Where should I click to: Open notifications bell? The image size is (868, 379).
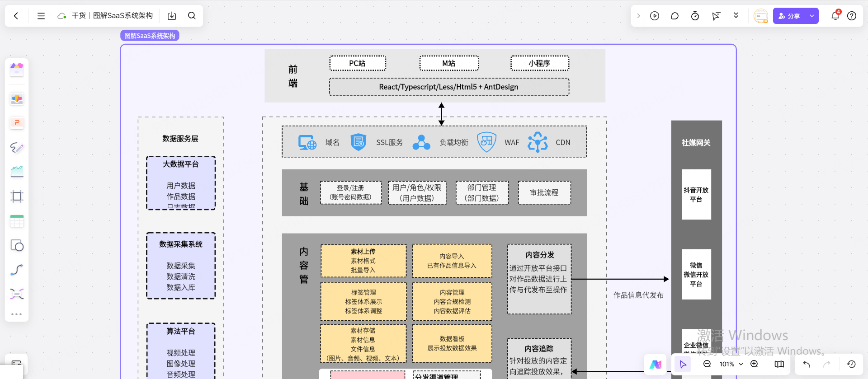pyautogui.click(x=835, y=16)
